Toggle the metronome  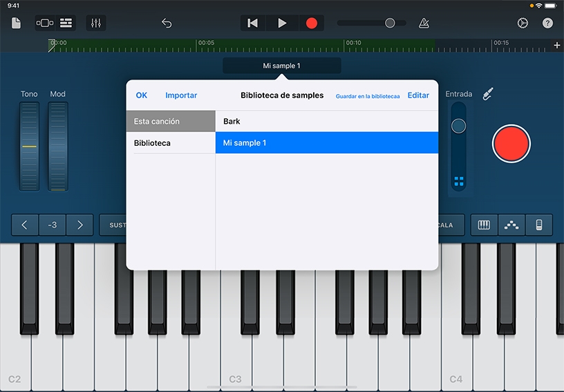424,23
